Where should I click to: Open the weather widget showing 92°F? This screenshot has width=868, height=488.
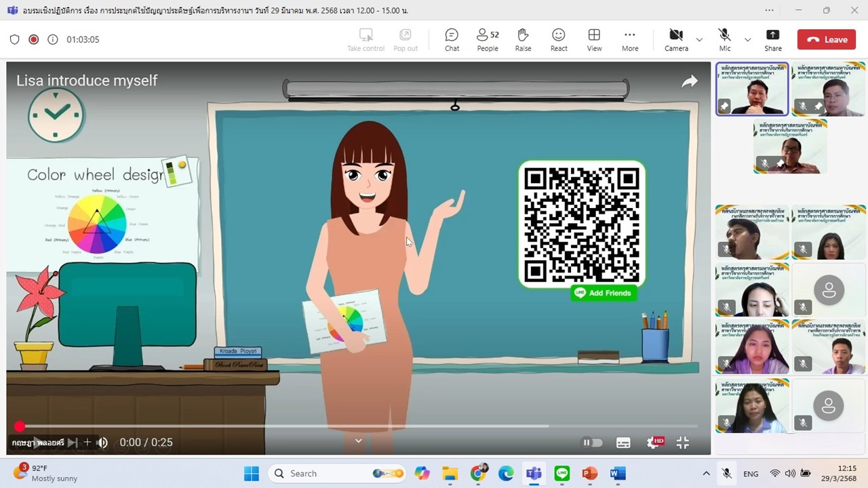point(46,473)
